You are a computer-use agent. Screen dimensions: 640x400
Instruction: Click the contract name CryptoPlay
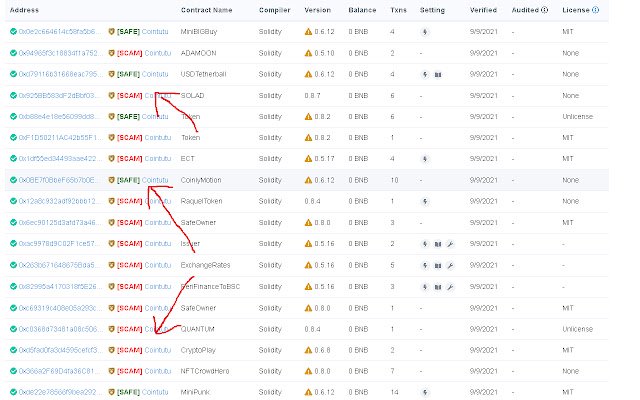coord(198,350)
